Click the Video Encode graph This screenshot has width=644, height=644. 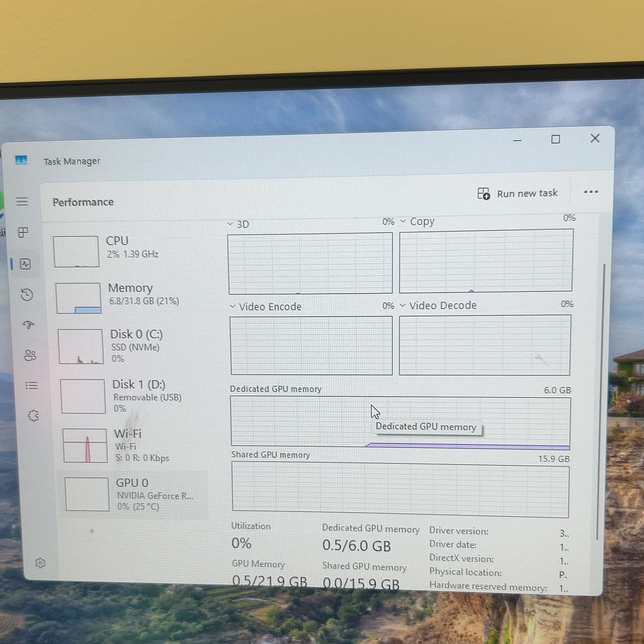311,346
